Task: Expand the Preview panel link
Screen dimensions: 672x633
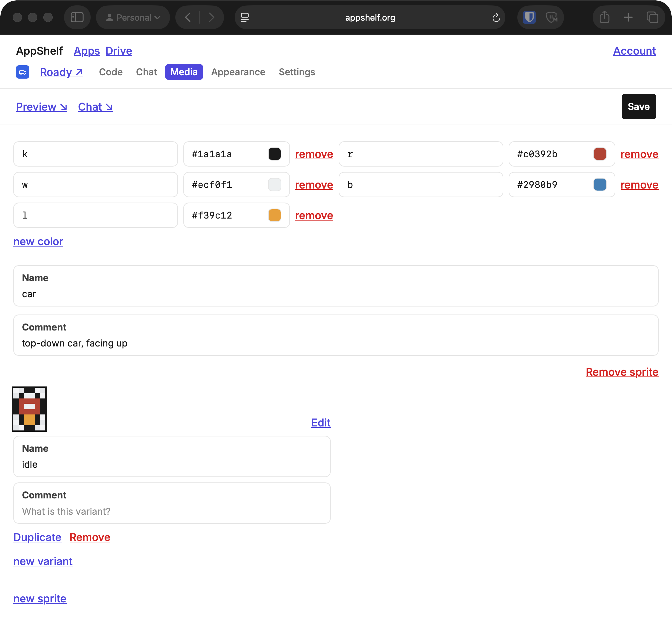Action: click(42, 107)
